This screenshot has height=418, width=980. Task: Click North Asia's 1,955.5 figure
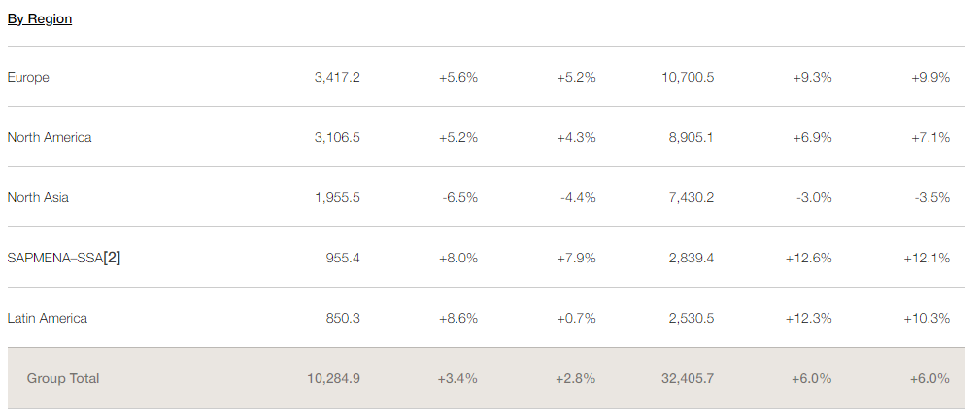pos(337,197)
